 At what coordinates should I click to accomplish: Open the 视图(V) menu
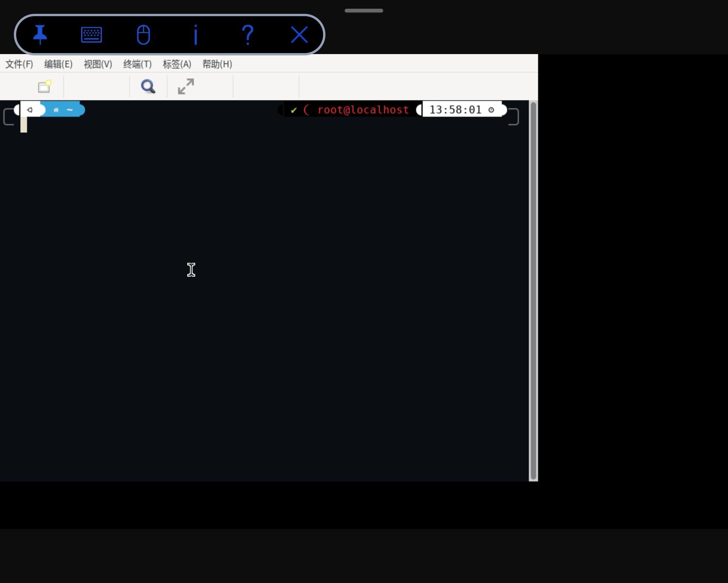click(x=98, y=64)
